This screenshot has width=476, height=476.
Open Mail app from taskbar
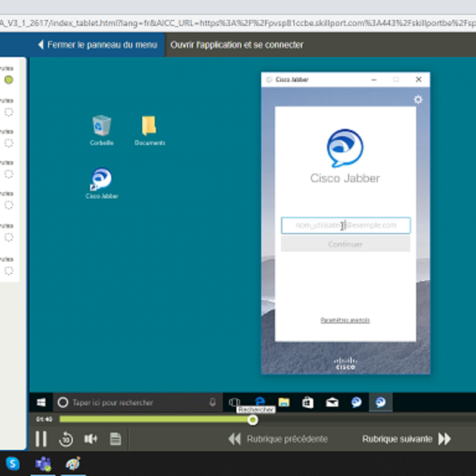[332, 403]
